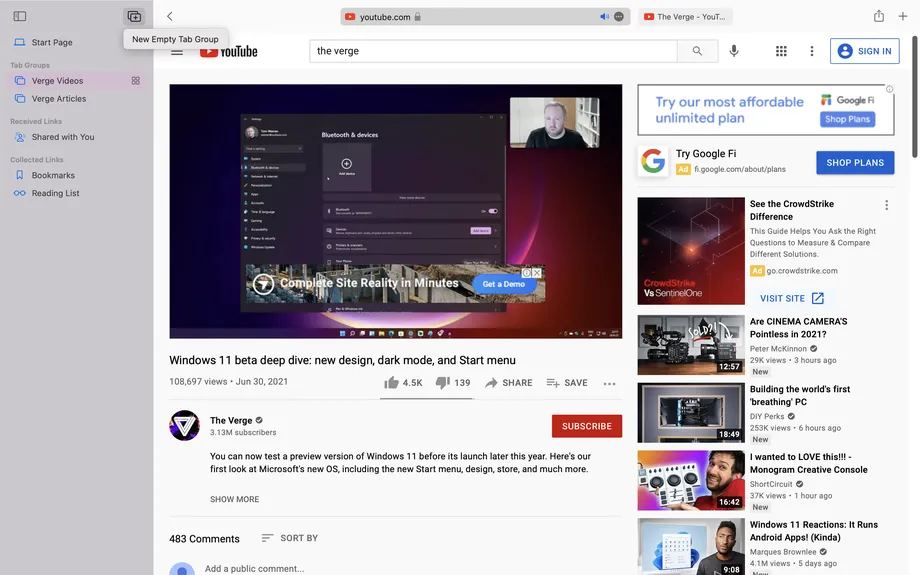
Task: Click the YouTube search magnifier button
Action: [697, 51]
